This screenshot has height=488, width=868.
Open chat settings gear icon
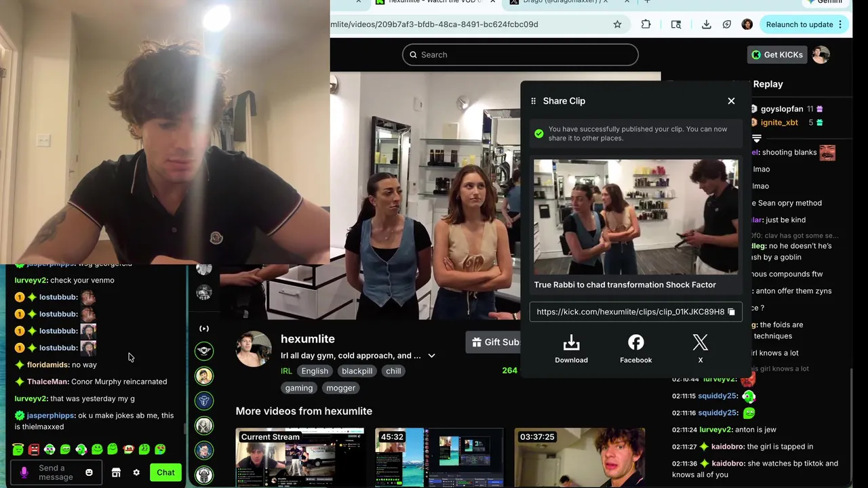[x=136, y=472]
